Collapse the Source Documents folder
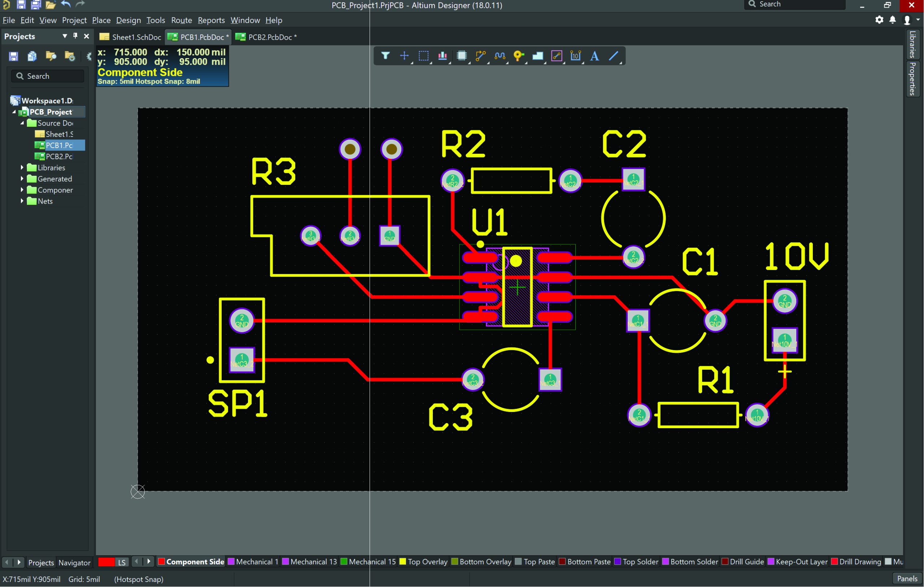The width and height of the screenshot is (924, 587). click(22, 123)
